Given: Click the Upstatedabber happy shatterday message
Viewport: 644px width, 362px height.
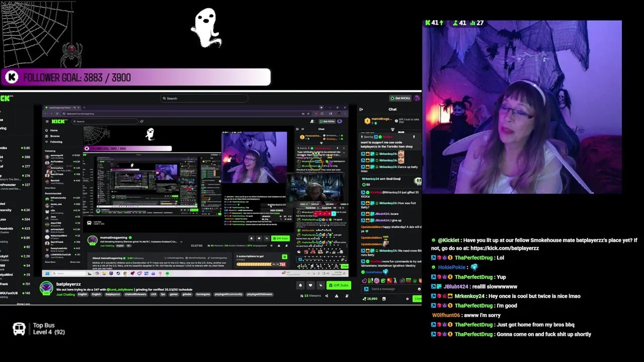Looking at the screenshot, I should (x=391, y=229).
